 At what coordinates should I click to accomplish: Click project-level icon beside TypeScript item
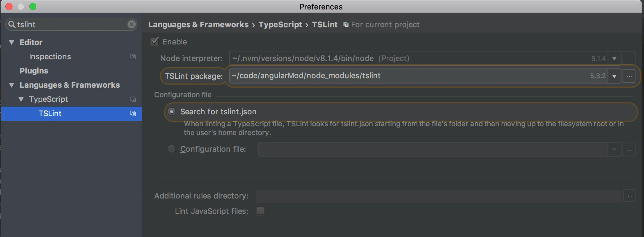[x=133, y=99]
